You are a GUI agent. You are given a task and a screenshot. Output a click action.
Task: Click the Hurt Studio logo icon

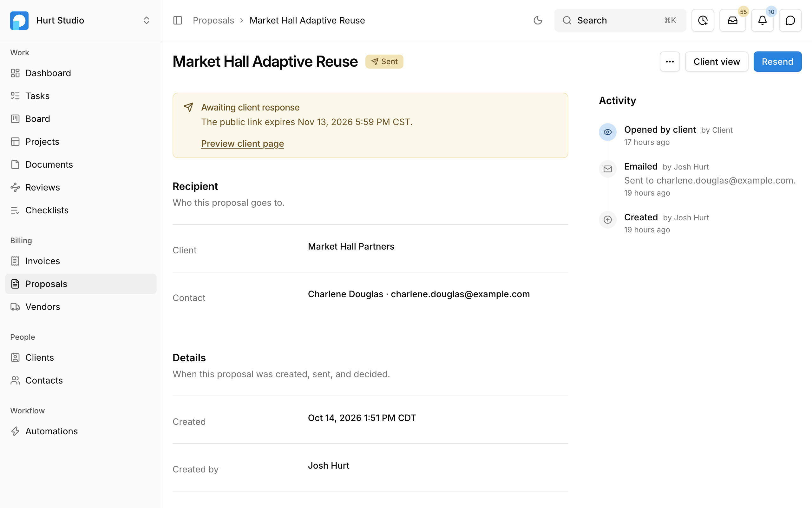pyautogui.click(x=19, y=21)
